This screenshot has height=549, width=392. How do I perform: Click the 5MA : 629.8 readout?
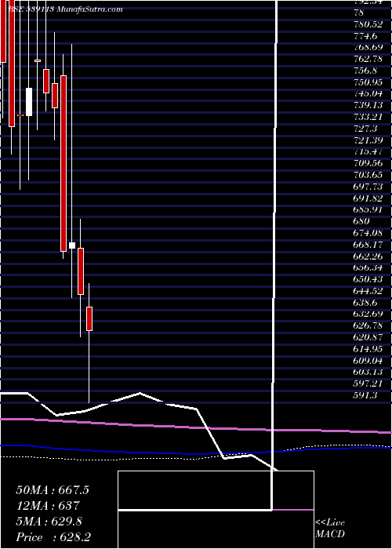tap(49, 522)
